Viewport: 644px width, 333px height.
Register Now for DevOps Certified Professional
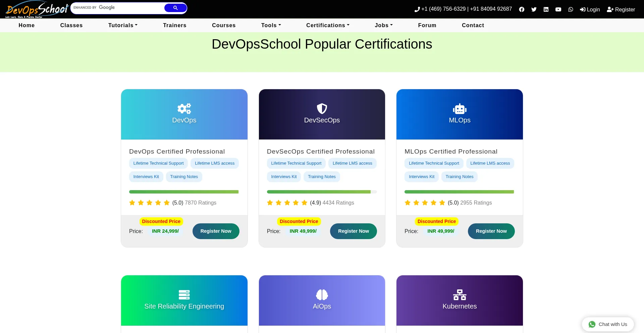[216, 231]
